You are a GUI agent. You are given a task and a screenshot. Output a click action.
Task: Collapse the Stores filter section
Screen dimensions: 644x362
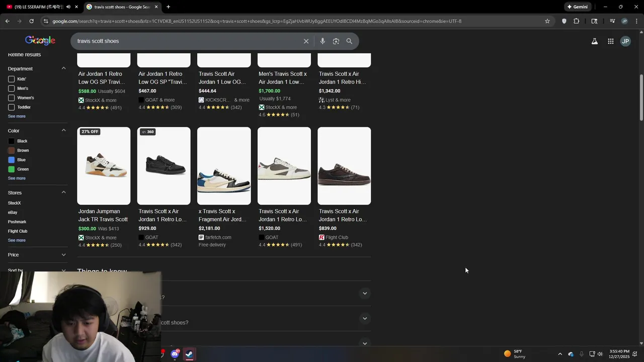[63, 193]
